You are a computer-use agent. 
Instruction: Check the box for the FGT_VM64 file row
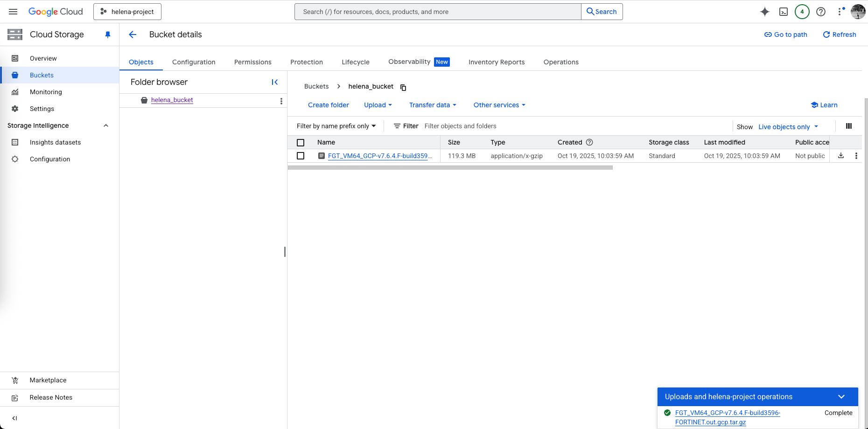pyautogui.click(x=301, y=156)
